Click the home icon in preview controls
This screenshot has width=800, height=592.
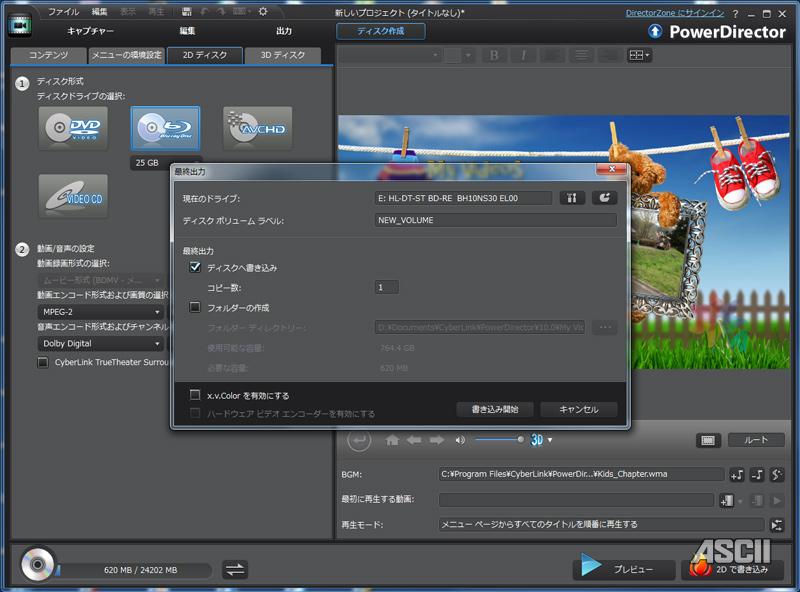392,440
